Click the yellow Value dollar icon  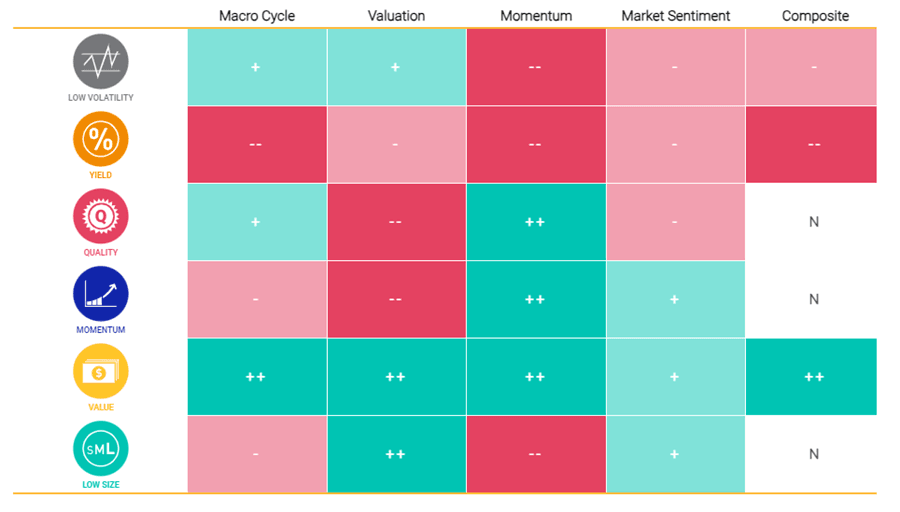click(x=100, y=371)
